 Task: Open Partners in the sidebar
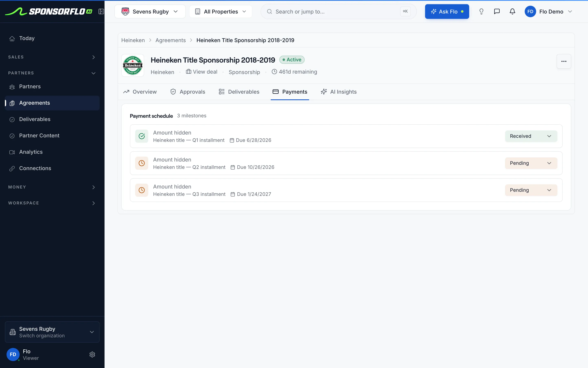click(x=52, y=86)
